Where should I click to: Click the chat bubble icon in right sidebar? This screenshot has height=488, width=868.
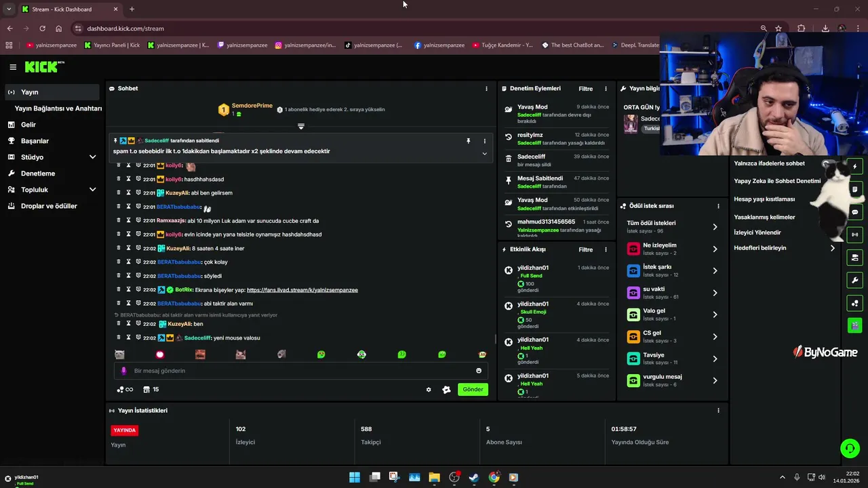(x=854, y=212)
